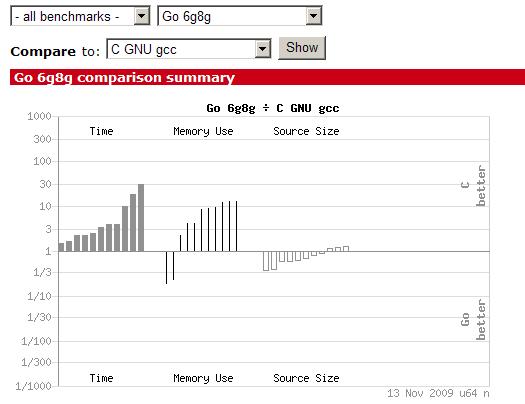Click the top Time column label
Screen dimensions: 525x404
[101, 131]
